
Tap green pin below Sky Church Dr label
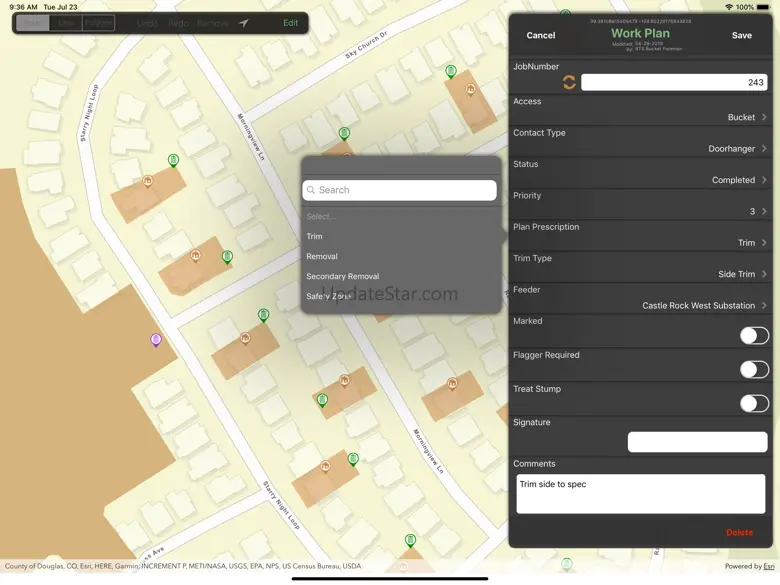point(450,71)
